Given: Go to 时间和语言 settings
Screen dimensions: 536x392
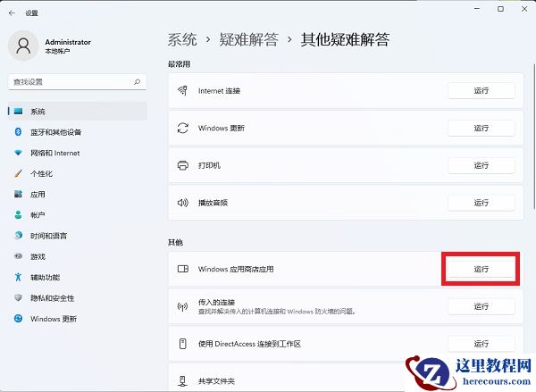Looking at the screenshot, I should coord(77,236).
